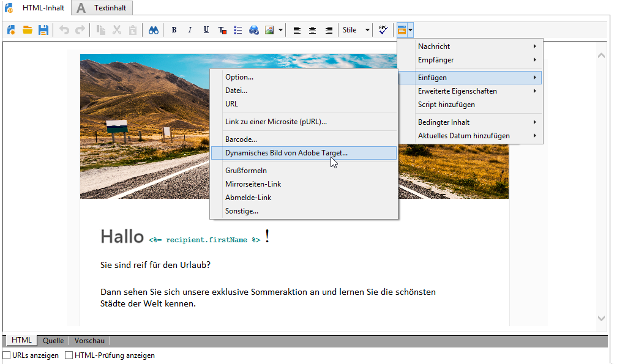
Task: Expand the Nachricht submenu
Action: click(471, 46)
